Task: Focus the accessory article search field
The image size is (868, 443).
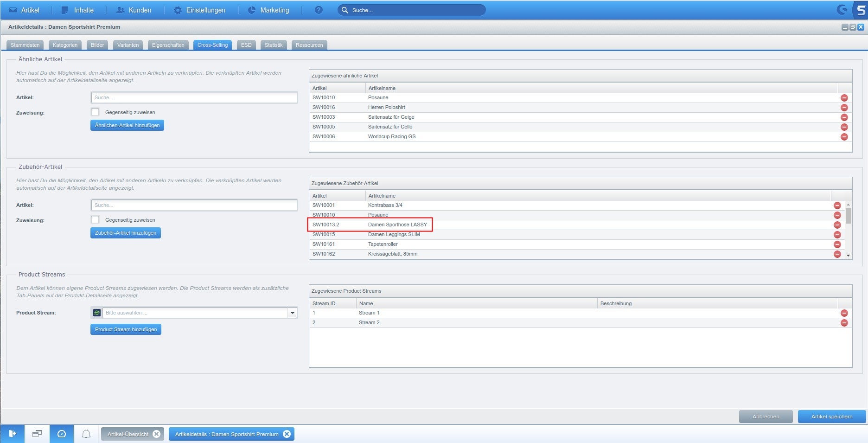Action: [x=194, y=205]
